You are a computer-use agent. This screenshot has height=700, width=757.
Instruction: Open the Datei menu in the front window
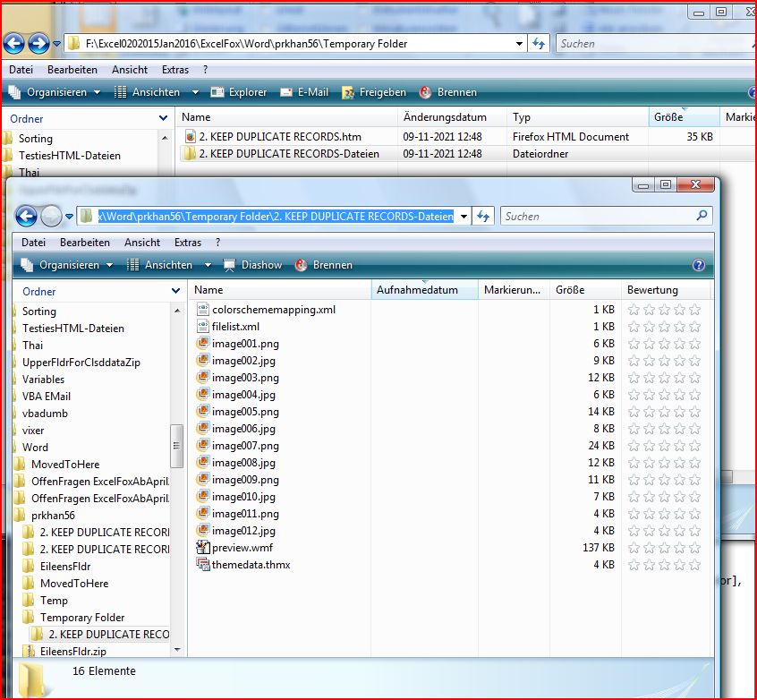[x=34, y=243]
